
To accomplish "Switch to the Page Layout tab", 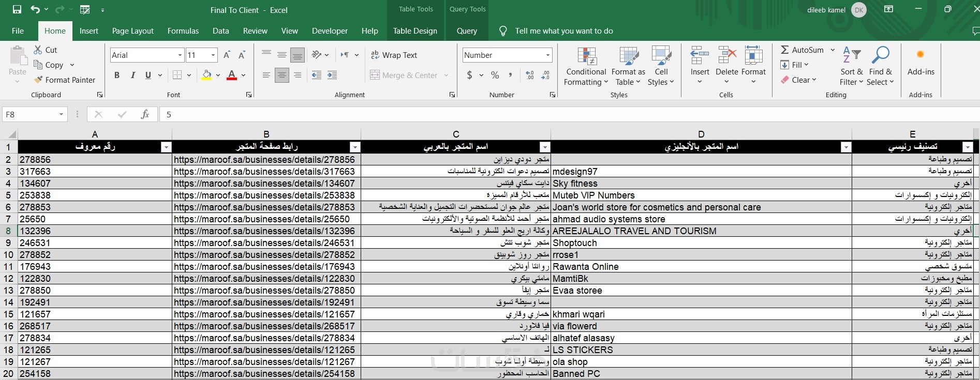I will point(133,31).
